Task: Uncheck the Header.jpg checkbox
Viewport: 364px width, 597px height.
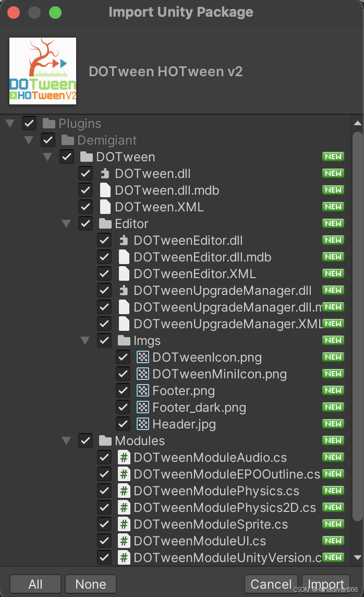Action: (123, 424)
